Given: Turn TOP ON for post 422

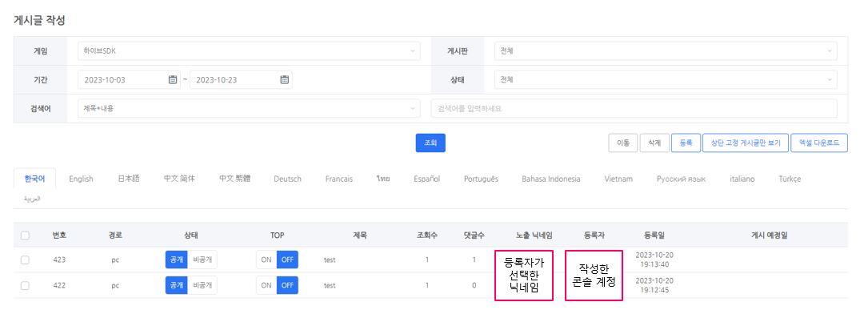Looking at the screenshot, I should point(266,285).
